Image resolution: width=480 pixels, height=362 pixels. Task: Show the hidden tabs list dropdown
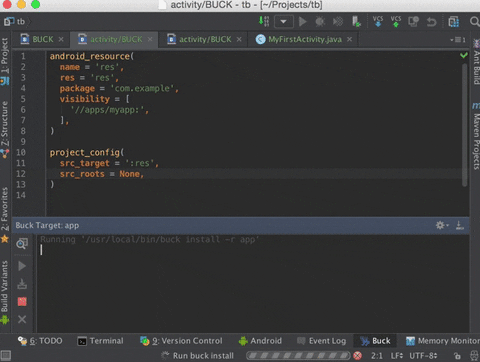(458, 40)
